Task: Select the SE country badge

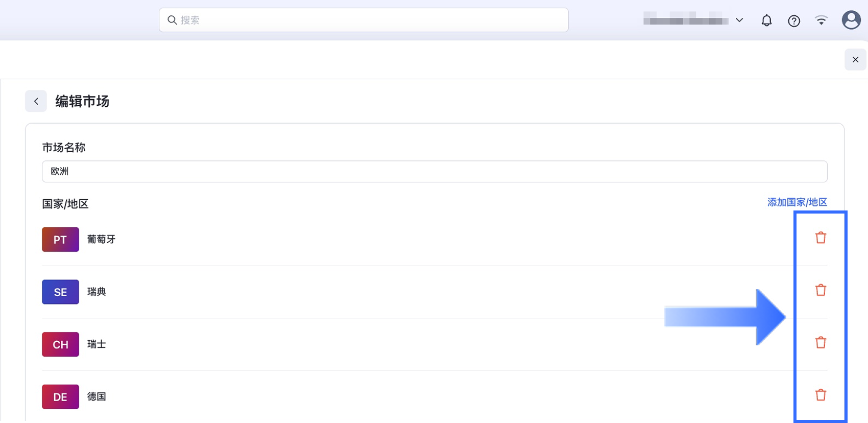Action: pos(60,292)
